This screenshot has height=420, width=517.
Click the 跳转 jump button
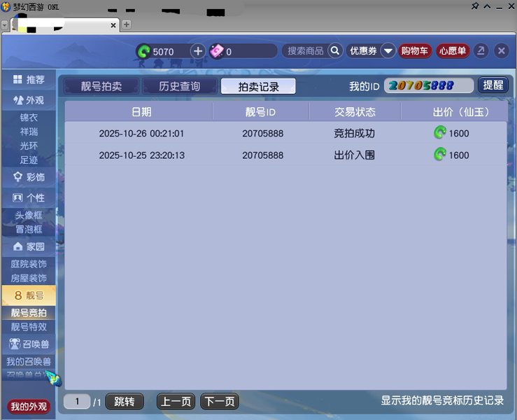pyautogui.click(x=125, y=402)
